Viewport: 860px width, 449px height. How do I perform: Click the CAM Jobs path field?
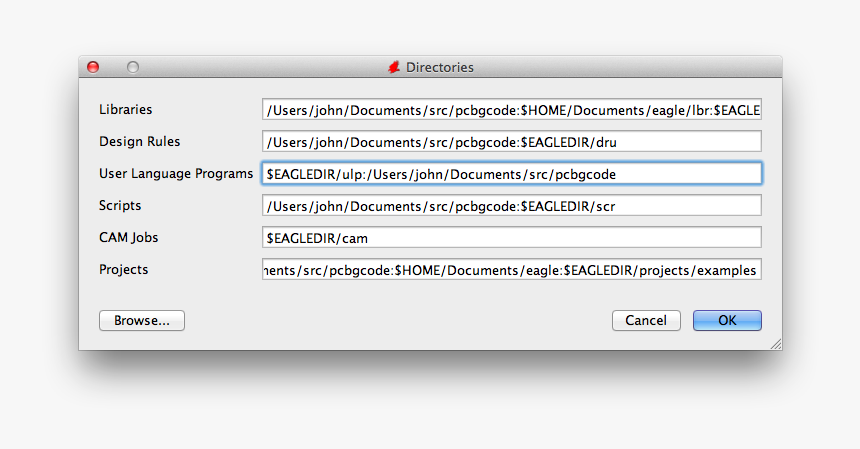(x=512, y=237)
